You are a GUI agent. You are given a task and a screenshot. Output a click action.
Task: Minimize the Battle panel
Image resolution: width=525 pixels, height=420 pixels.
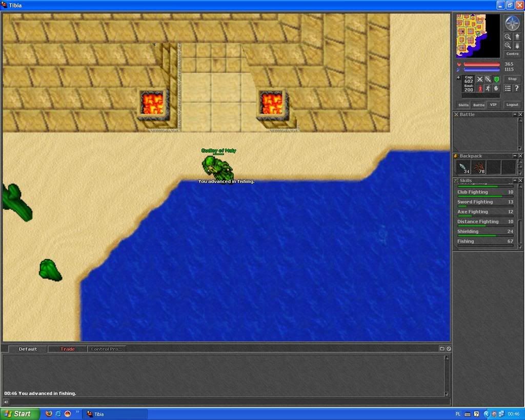pyautogui.click(x=515, y=114)
